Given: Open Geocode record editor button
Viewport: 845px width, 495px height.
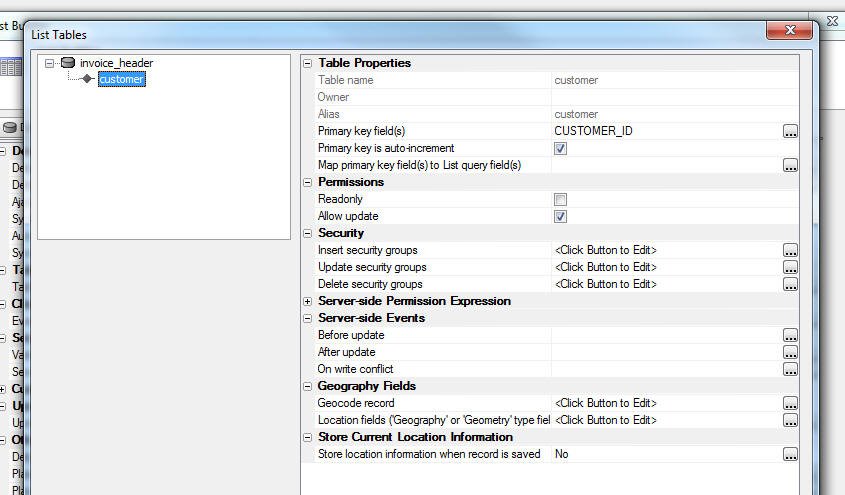Looking at the screenshot, I should pos(790,403).
